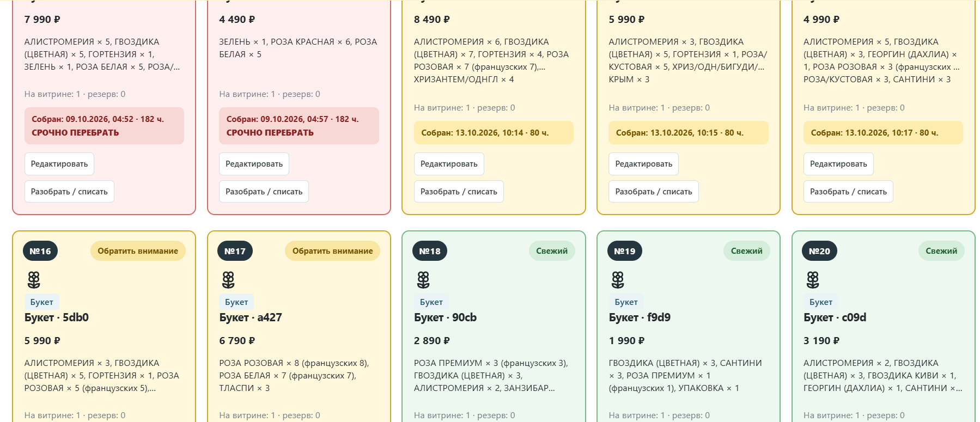The height and width of the screenshot is (422, 980).
Task: Click Разобрать / списать on 8 490 ₽ card
Action: click(x=459, y=192)
